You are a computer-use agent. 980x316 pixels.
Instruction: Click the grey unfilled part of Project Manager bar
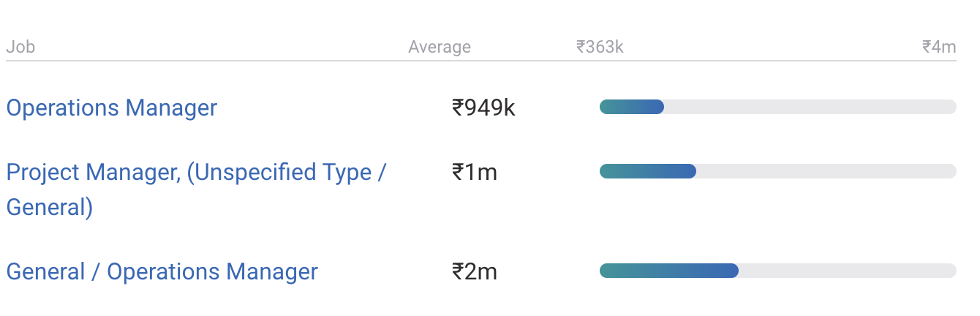pyautogui.click(x=826, y=171)
